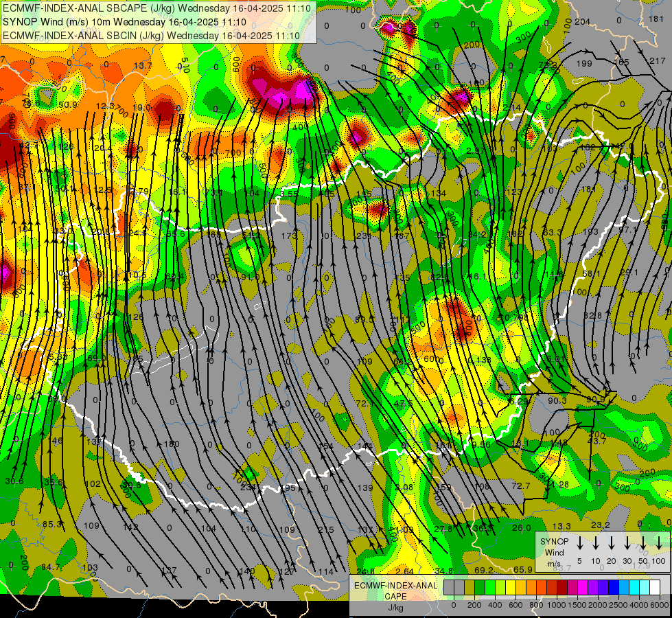This screenshot has width=672, height=618.
Task: Select the white swatch ending the CAPE legend
Action: click(x=654, y=588)
